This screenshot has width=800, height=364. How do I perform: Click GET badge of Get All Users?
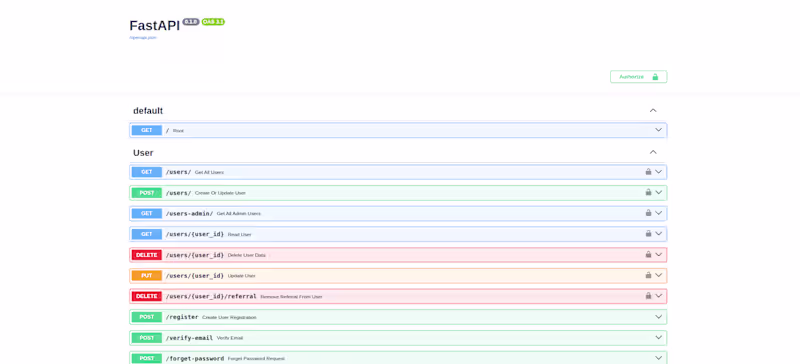(146, 172)
